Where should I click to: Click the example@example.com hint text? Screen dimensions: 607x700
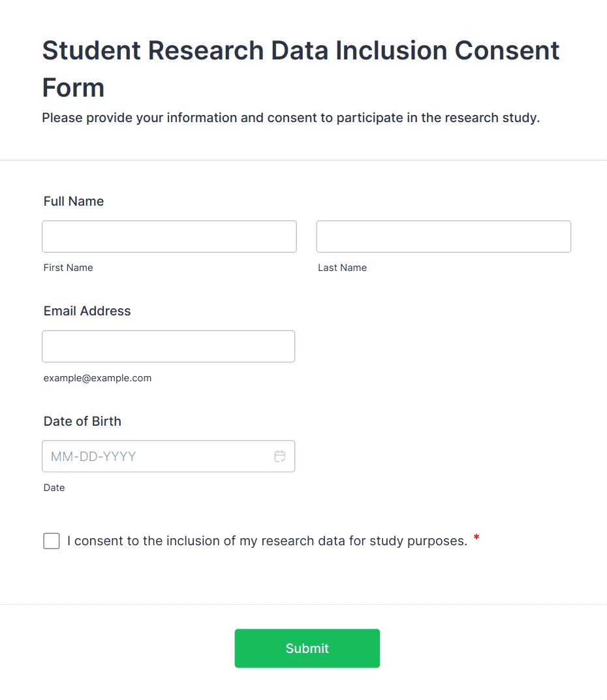(97, 378)
